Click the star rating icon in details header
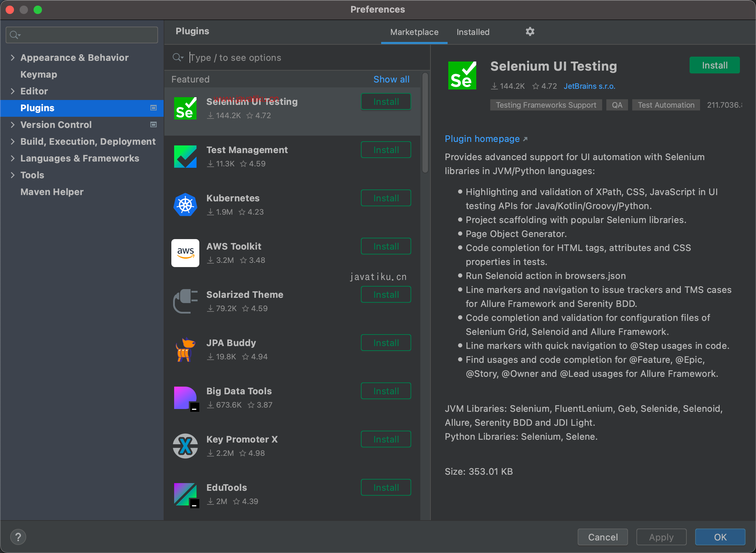The height and width of the screenshot is (553, 756). 536,86
